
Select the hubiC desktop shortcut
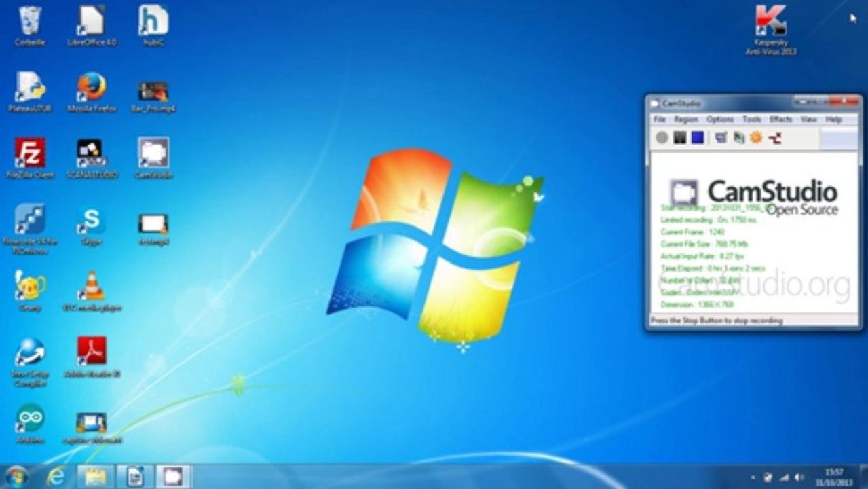(x=153, y=26)
